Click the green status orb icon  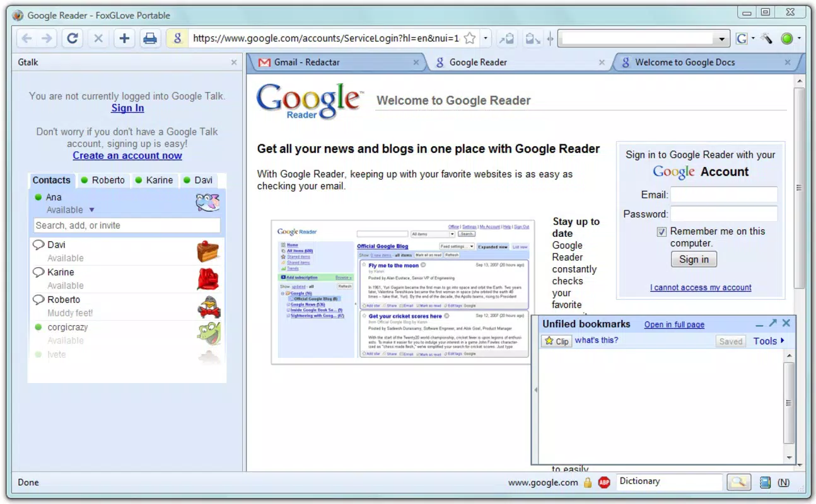pos(786,38)
